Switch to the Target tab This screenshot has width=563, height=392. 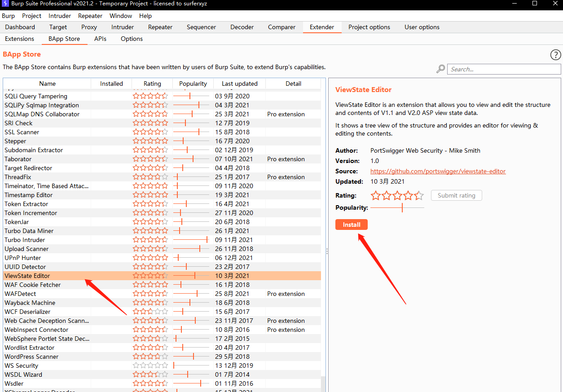(58, 27)
